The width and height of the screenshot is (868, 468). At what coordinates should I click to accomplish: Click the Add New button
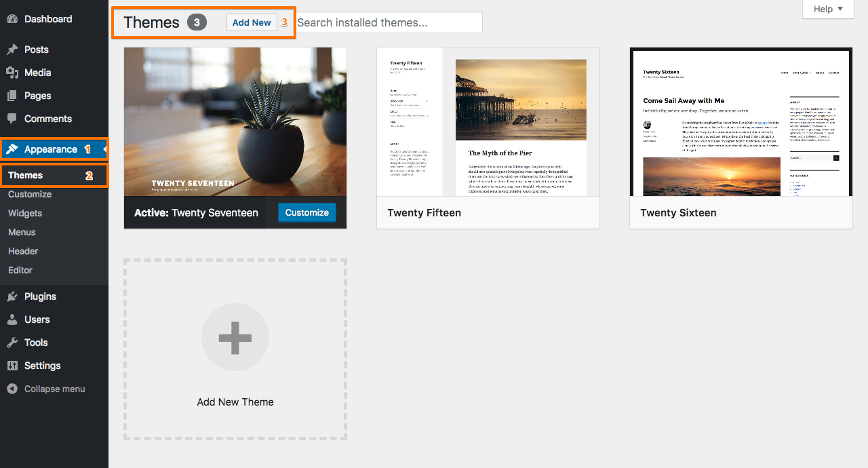(252, 22)
